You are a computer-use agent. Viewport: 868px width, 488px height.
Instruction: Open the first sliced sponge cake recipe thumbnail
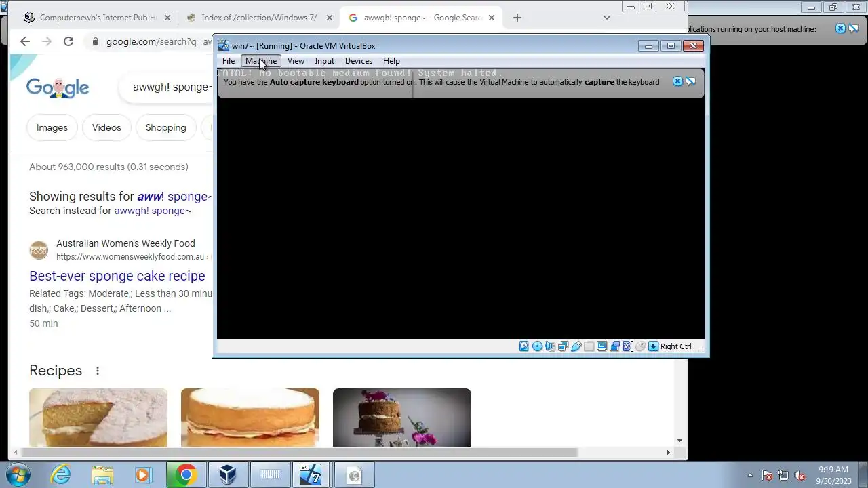point(98,418)
